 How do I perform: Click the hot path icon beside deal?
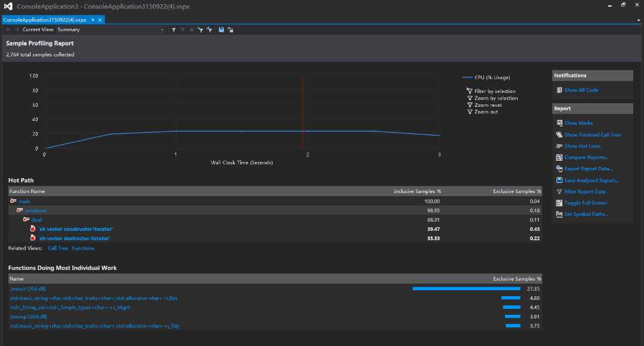click(x=26, y=219)
